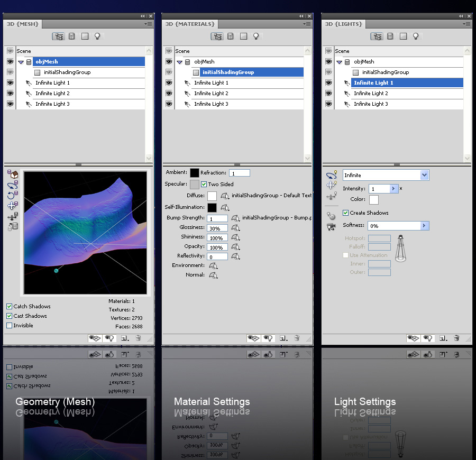
Task: Select Infinite Light 3 in Lights panel list
Action: click(371, 104)
